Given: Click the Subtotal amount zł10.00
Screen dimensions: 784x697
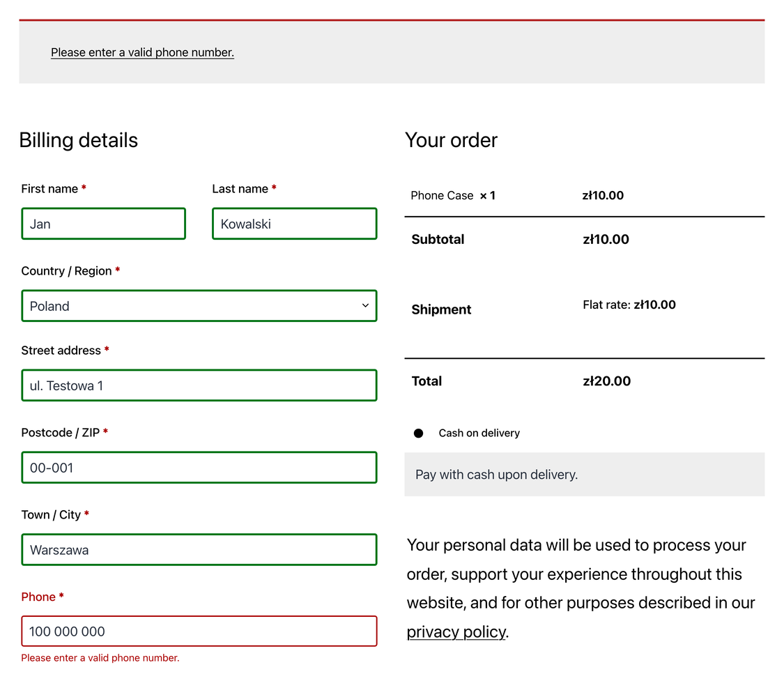Looking at the screenshot, I should tap(606, 239).
